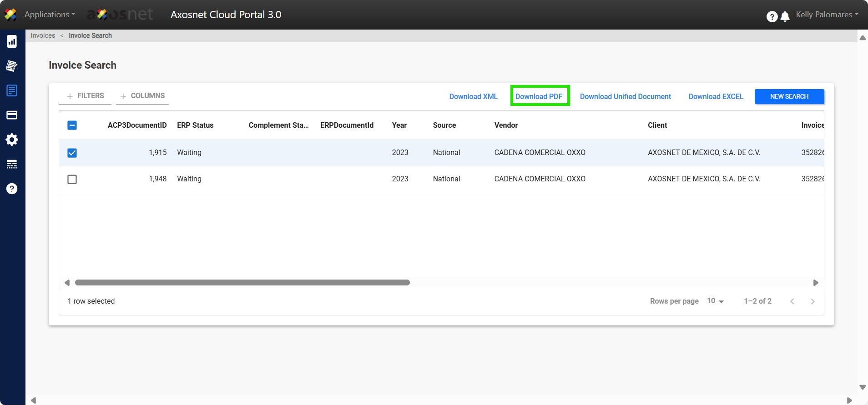Expand the Kelly Palomares user menu
Image resolution: width=868 pixels, height=405 pixels.
(x=827, y=15)
